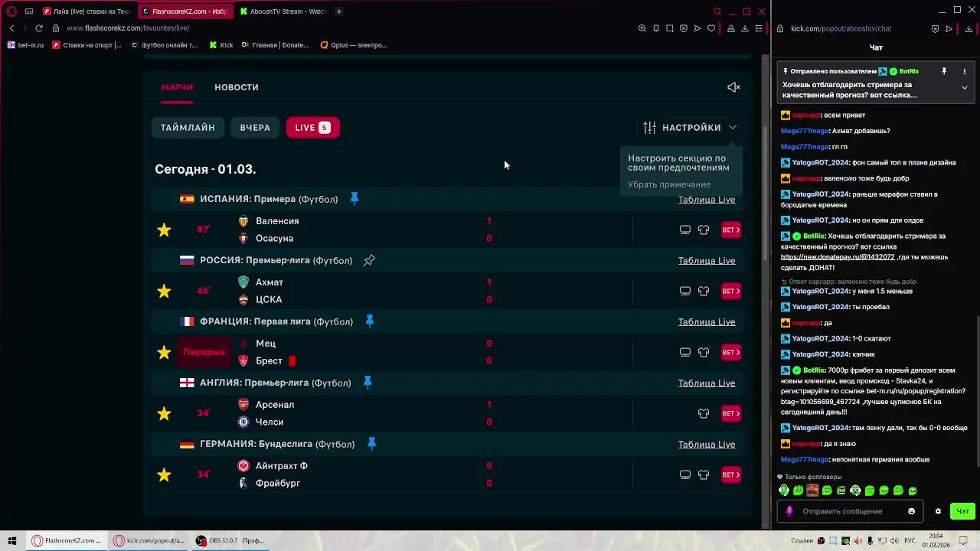Remove Ахмат – ЦСКА from favourites star
This screenshot has height=551, width=980.
pos(164,291)
